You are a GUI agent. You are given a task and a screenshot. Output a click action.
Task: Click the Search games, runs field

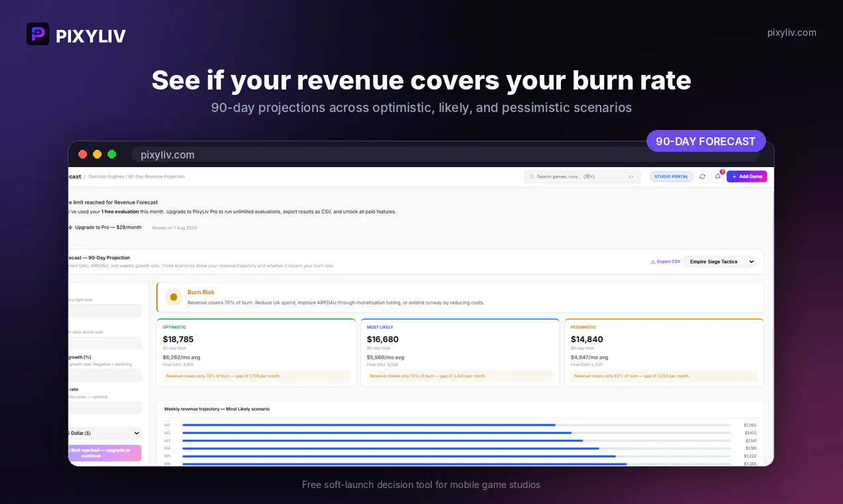coord(583,176)
